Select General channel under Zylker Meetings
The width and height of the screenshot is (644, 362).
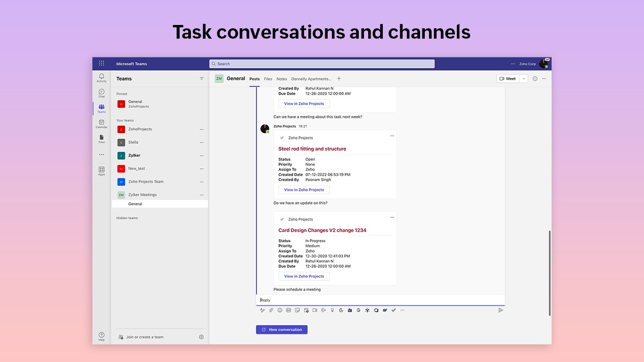coord(160,204)
